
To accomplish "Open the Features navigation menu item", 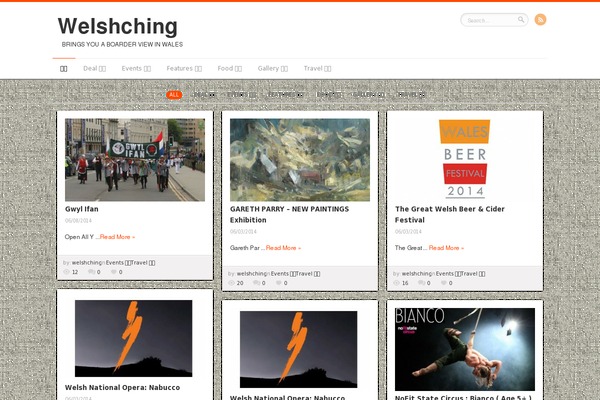I will tap(184, 69).
